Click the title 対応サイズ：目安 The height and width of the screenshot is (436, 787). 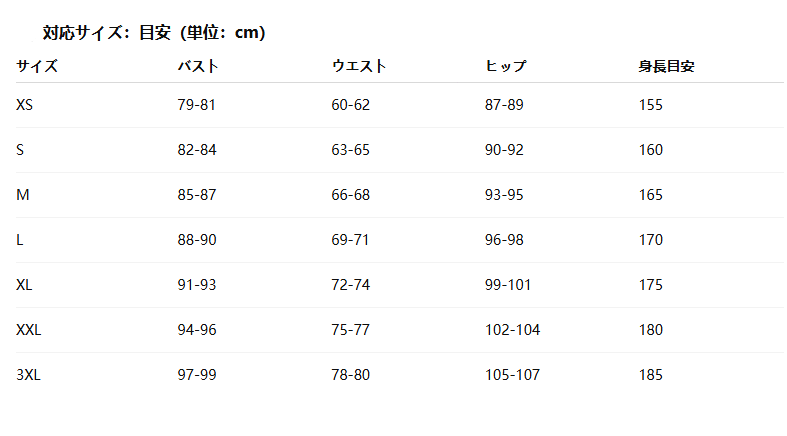point(107,33)
